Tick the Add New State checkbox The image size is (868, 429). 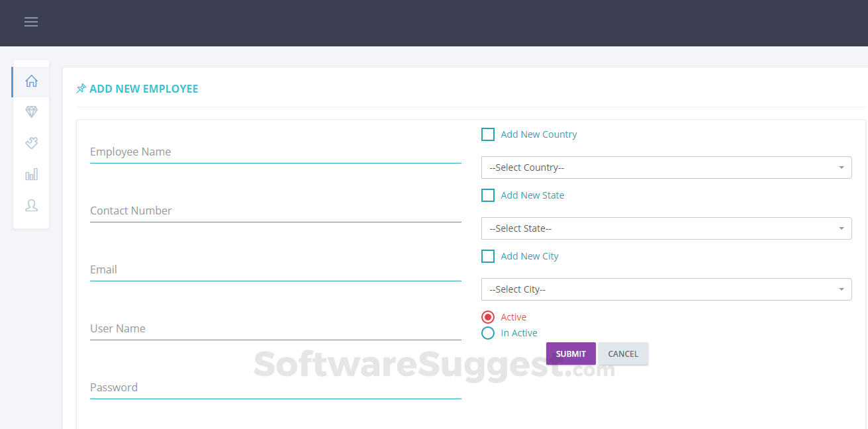pyautogui.click(x=488, y=195)
